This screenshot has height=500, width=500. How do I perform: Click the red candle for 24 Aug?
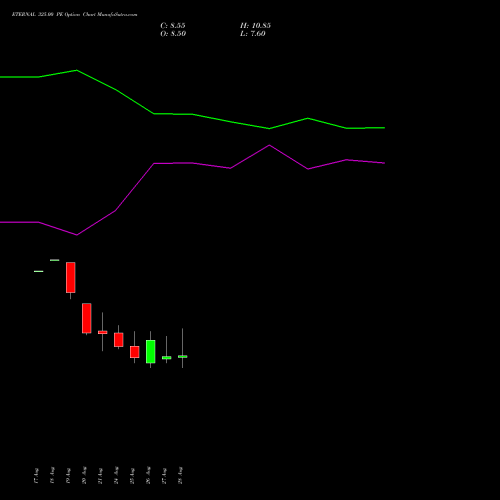tap(119, 340)
